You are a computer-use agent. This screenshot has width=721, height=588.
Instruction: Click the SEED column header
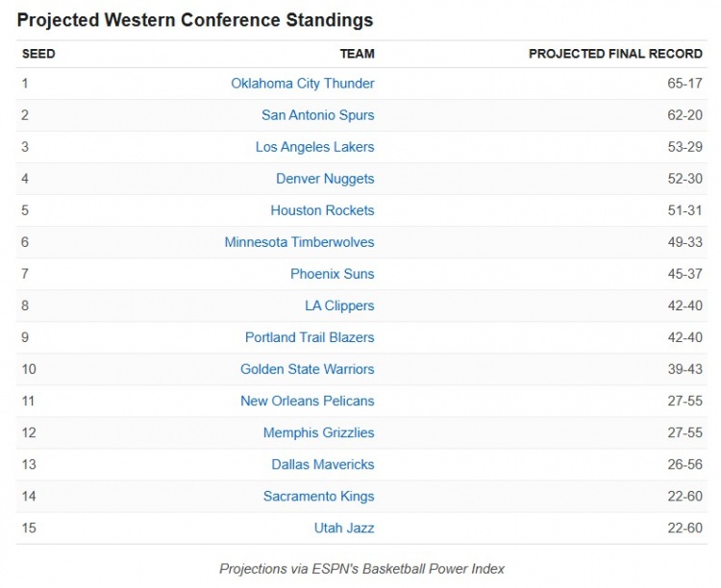coord(38,54)
